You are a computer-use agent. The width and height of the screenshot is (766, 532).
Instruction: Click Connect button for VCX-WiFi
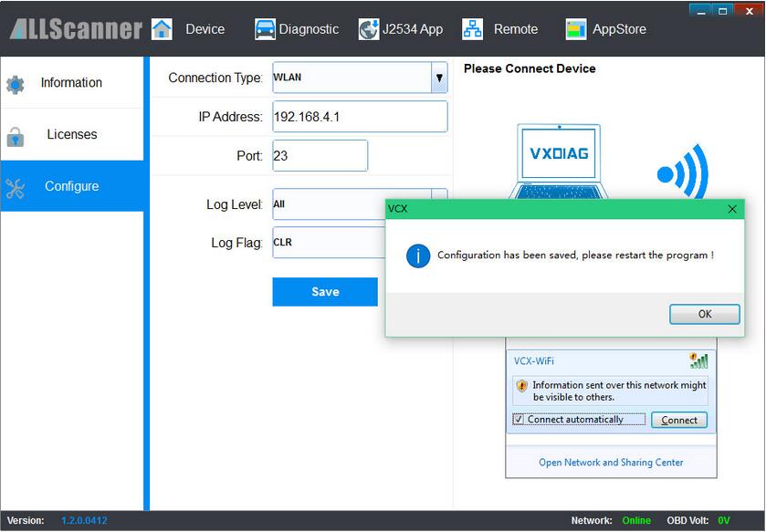click(679, 420)
